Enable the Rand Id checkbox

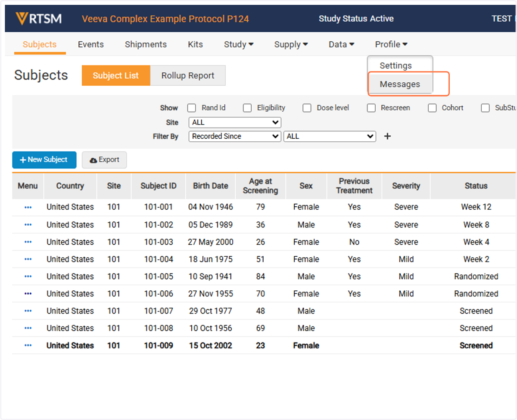(192, 108)
